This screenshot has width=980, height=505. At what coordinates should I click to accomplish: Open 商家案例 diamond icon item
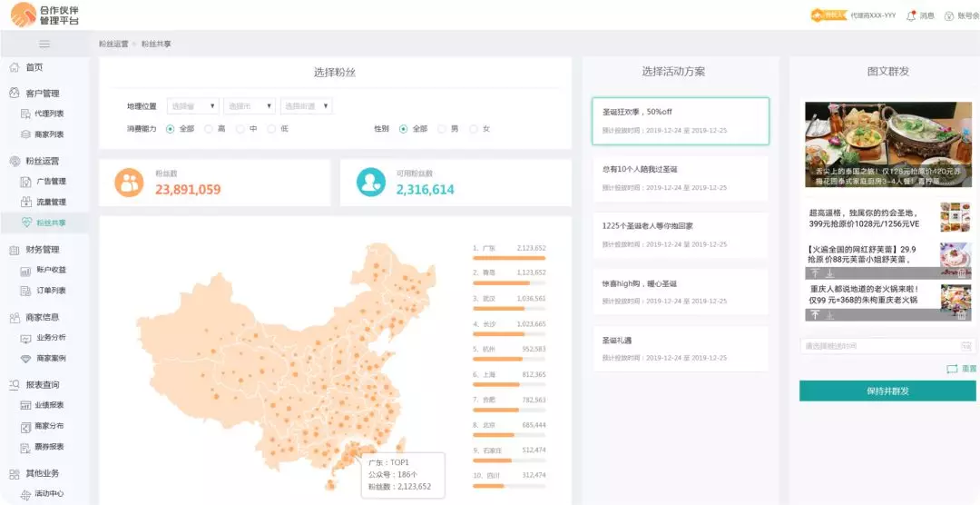tap(44, 359)
